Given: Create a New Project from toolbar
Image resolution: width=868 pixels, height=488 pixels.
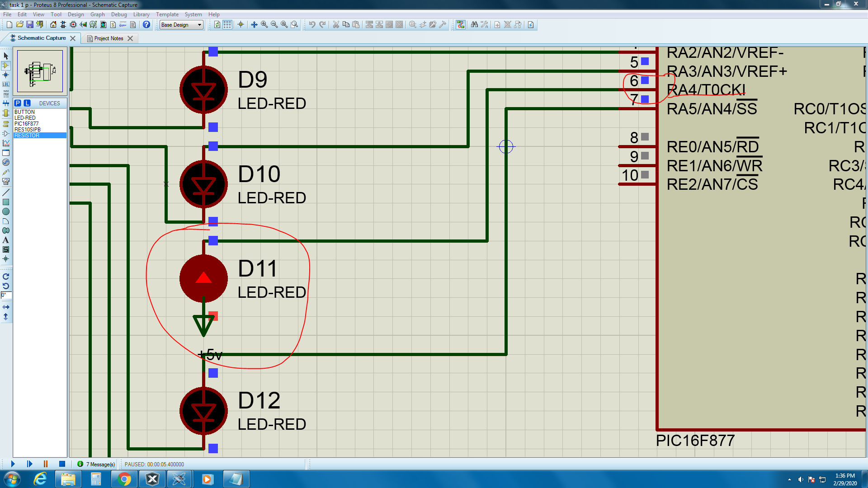Looking at the screenshot, I should 9,24.
